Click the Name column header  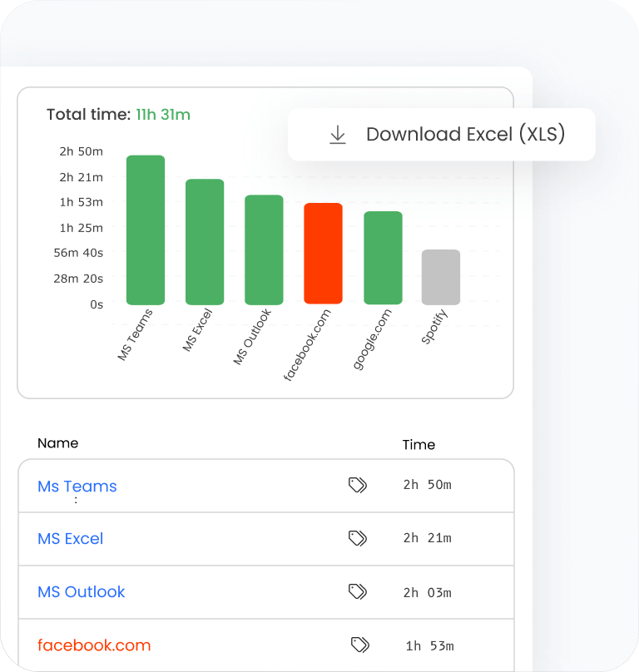click(x=58, y=443)
